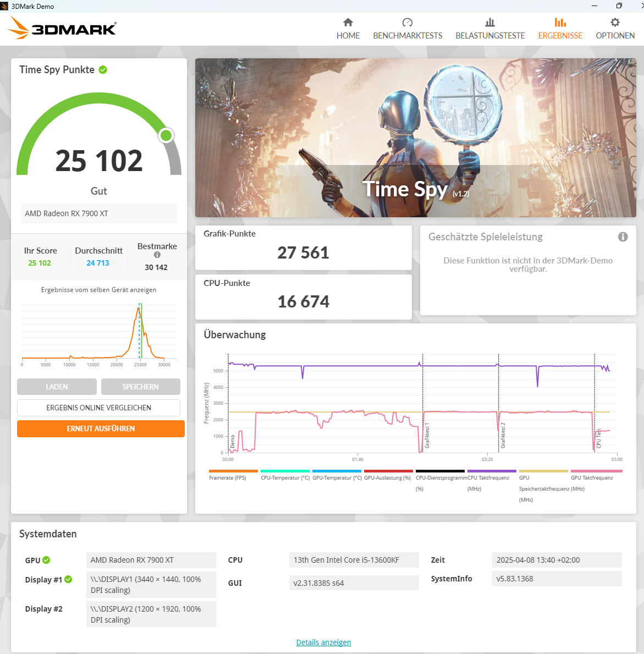Toggle CPU Taktfrequenz purple legend swatch
644x654 pixels.
(492, 471)
